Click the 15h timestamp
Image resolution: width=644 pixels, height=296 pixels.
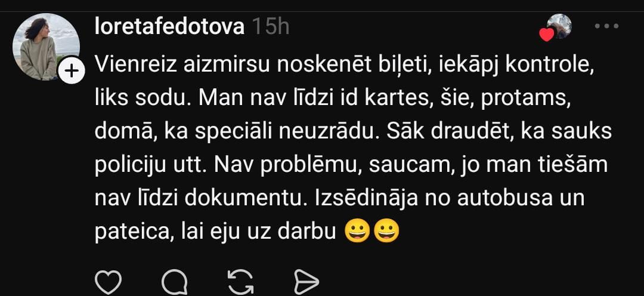tap(271, 27)
